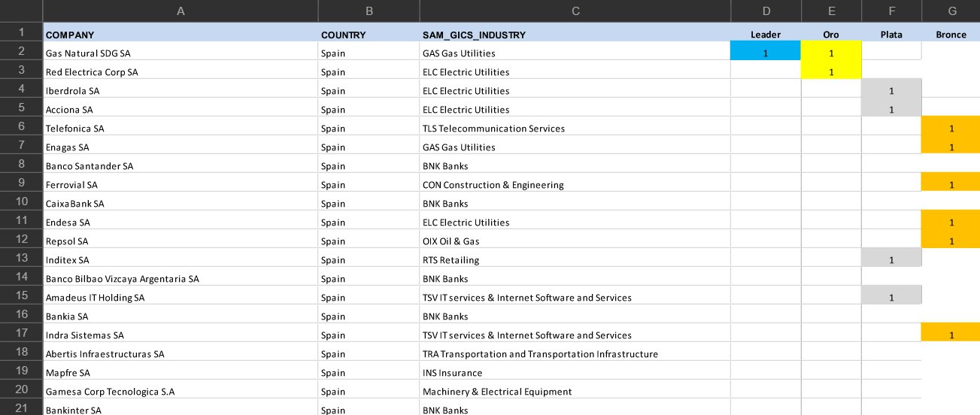Image resolution: width=980 pixels, height=415 pixels.
Task: Select column G header
Action: click(951, 11)
